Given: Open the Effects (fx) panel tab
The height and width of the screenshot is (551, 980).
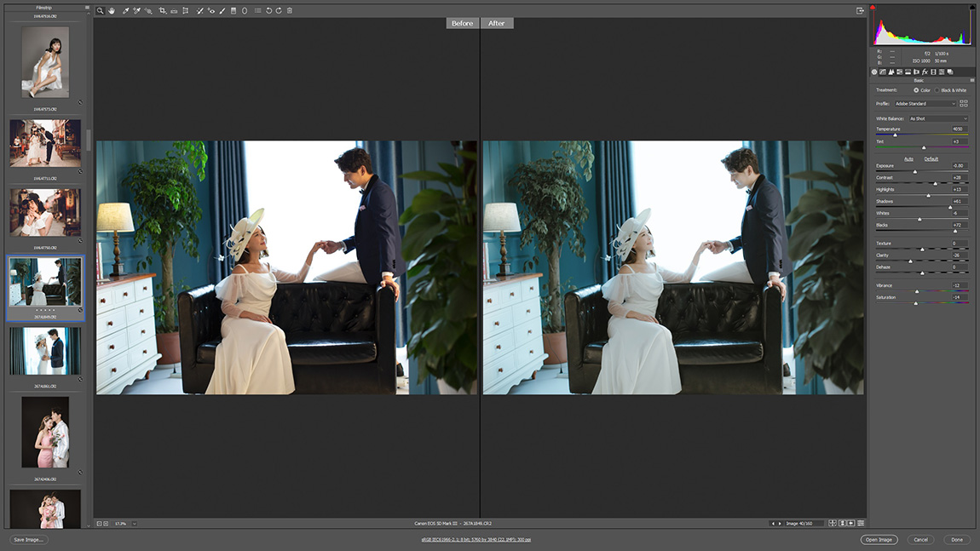Looking at the screenshot, I should pos(925,72).
